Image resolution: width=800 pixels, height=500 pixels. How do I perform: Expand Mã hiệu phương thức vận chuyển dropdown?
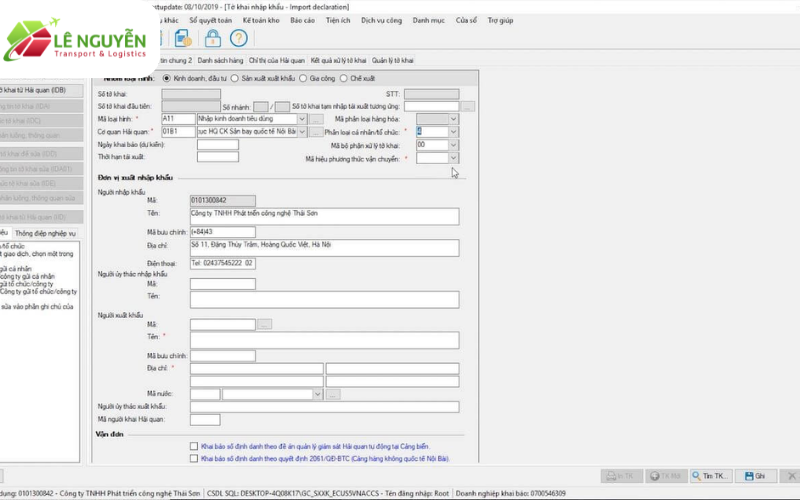[454, 158]
